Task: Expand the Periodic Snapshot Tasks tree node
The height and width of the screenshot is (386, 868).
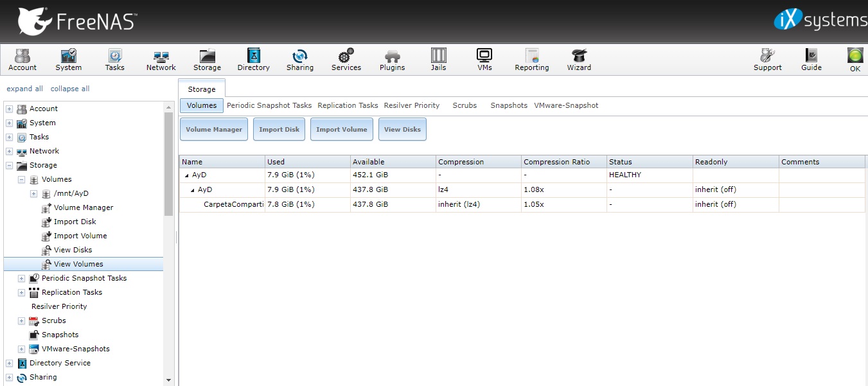Action: coord(21,278)
